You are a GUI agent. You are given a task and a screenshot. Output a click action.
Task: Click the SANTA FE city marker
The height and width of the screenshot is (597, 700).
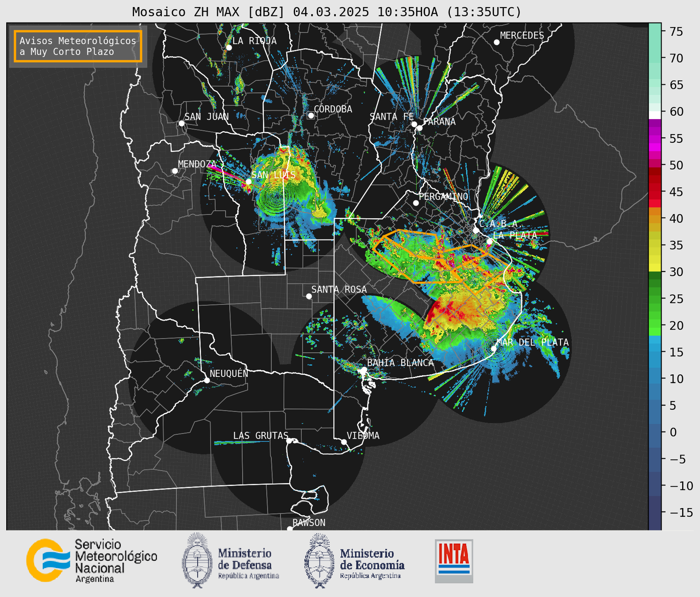[414, 124]
